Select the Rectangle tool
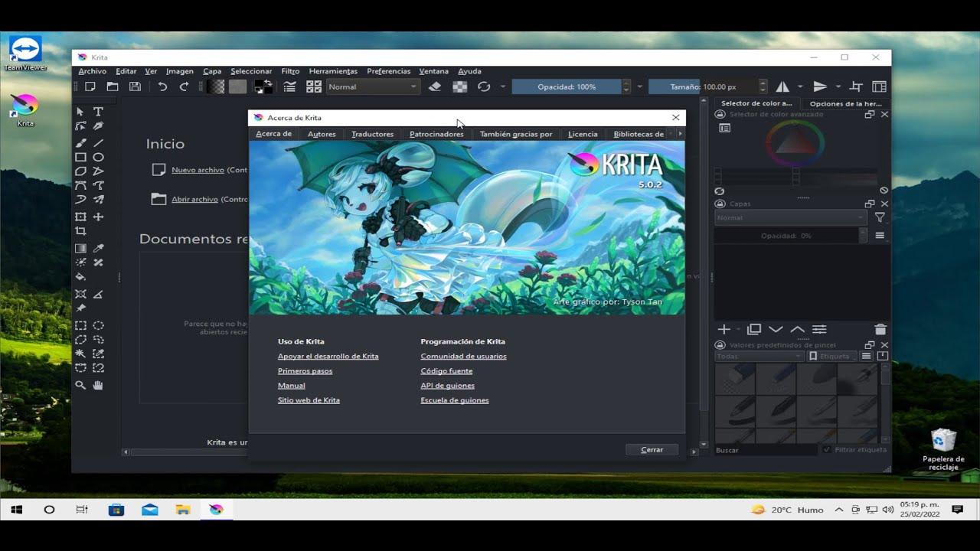 (80, 156)
